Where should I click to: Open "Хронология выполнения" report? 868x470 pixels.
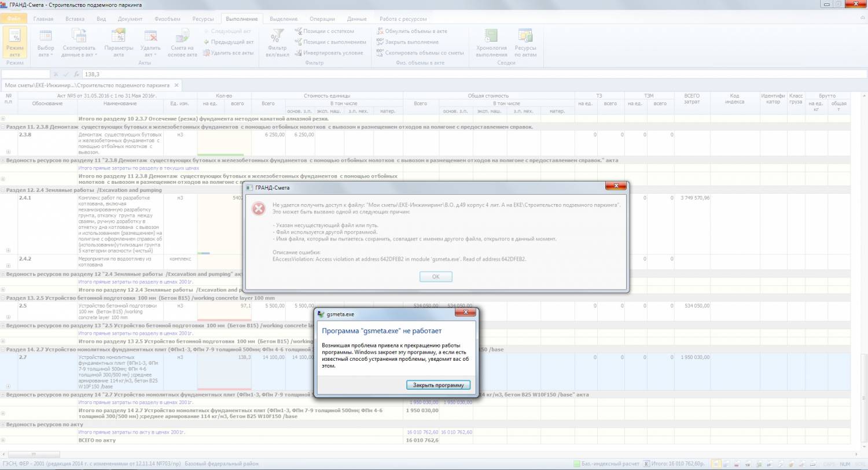(491, 43)
